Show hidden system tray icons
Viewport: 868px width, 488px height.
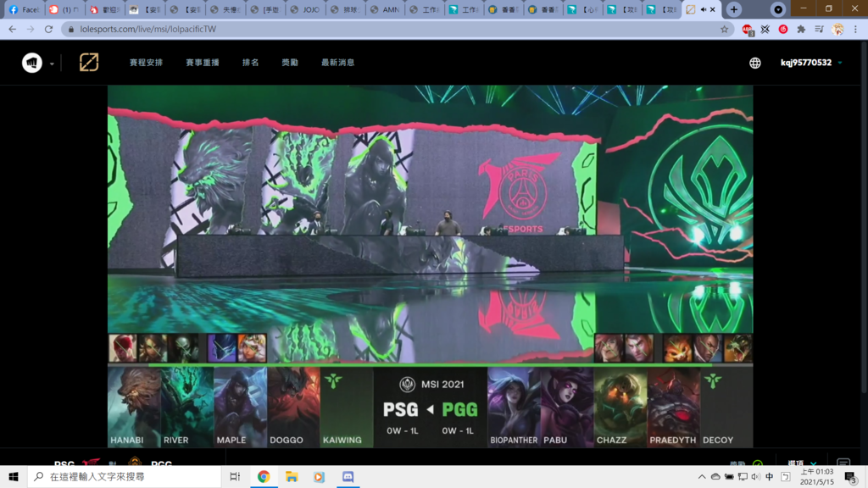(x=701, y=476)
